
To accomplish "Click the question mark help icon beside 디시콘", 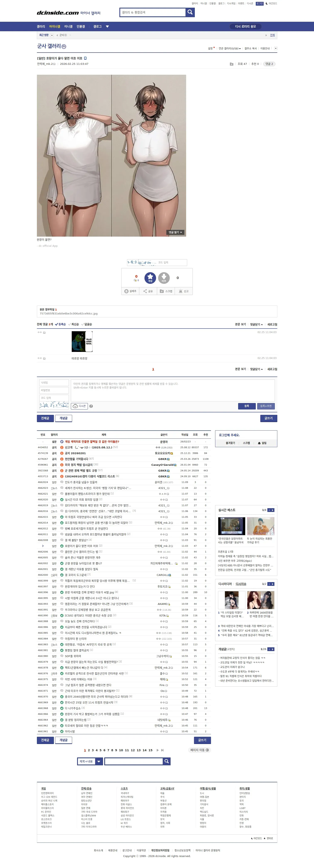I will click(91, 406).
